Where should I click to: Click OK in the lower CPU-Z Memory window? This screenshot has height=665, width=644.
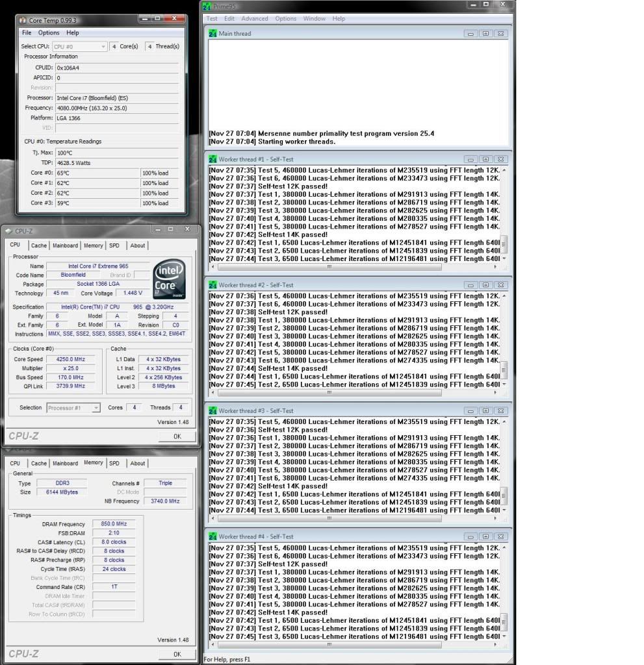[177, 655]
